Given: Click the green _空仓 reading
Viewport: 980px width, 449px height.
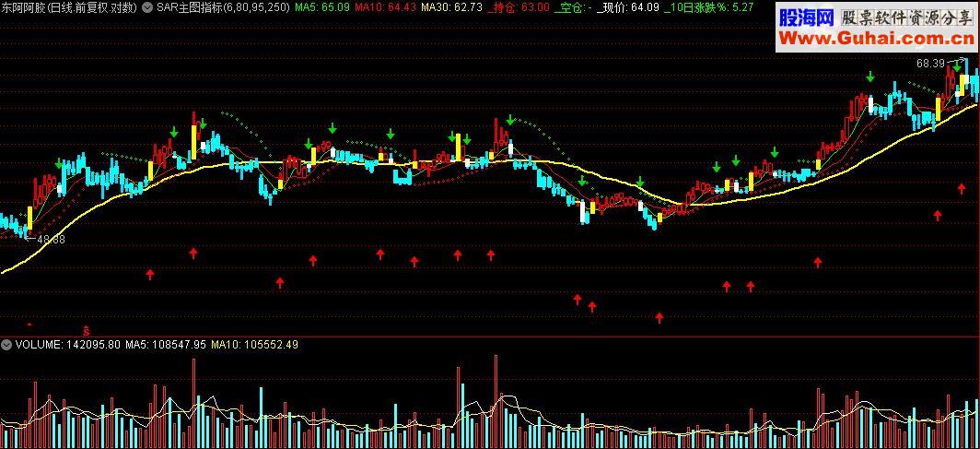Looking at the screenshot, I should (x=573, y=7).
